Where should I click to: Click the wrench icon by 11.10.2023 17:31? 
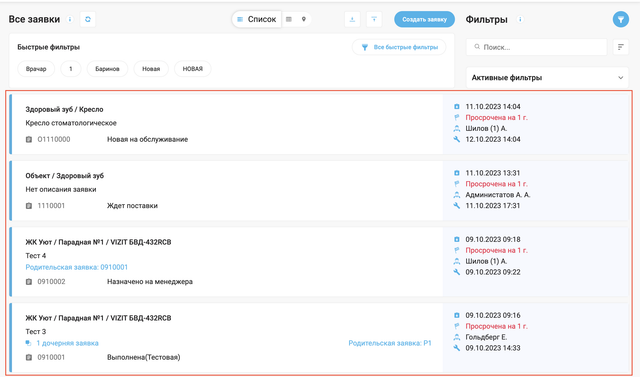click(457, 206)
